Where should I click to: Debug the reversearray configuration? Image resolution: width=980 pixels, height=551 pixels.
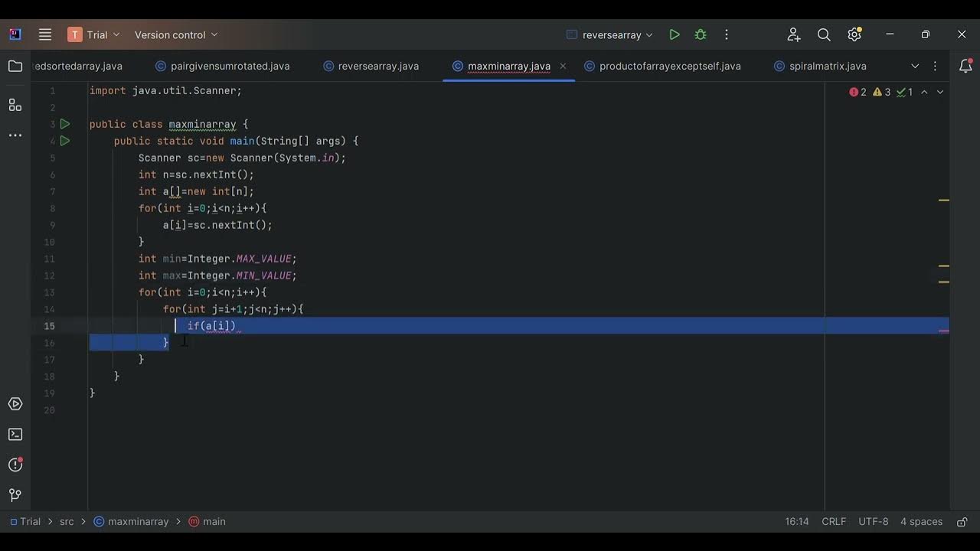click(701, 34)
